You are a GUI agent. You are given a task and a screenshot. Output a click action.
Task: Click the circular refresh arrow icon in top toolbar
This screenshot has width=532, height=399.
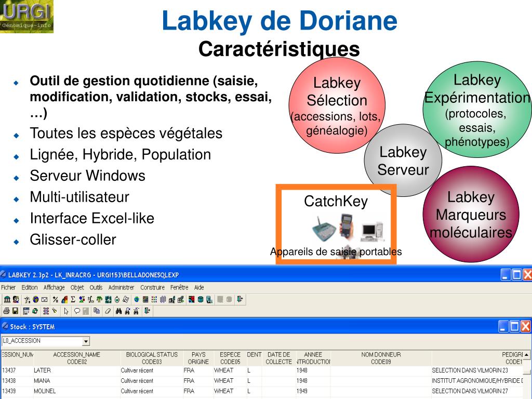117,300
